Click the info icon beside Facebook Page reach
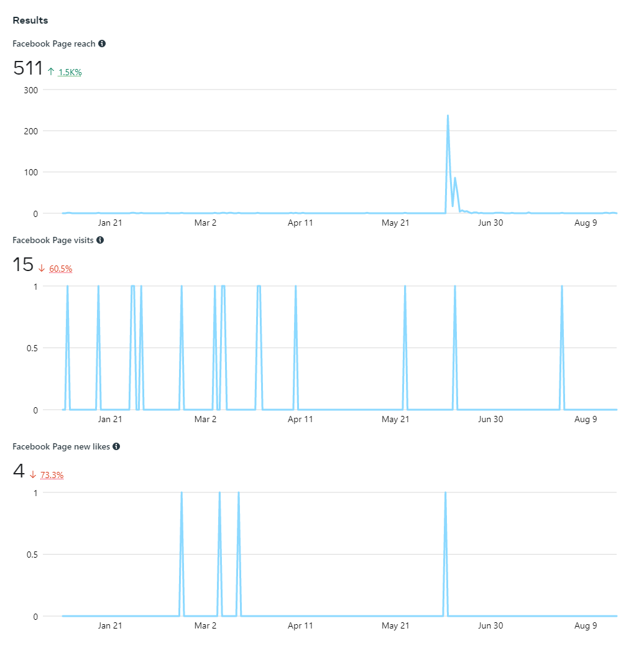This screenshot has height=659, width=644. pos(102,44)
